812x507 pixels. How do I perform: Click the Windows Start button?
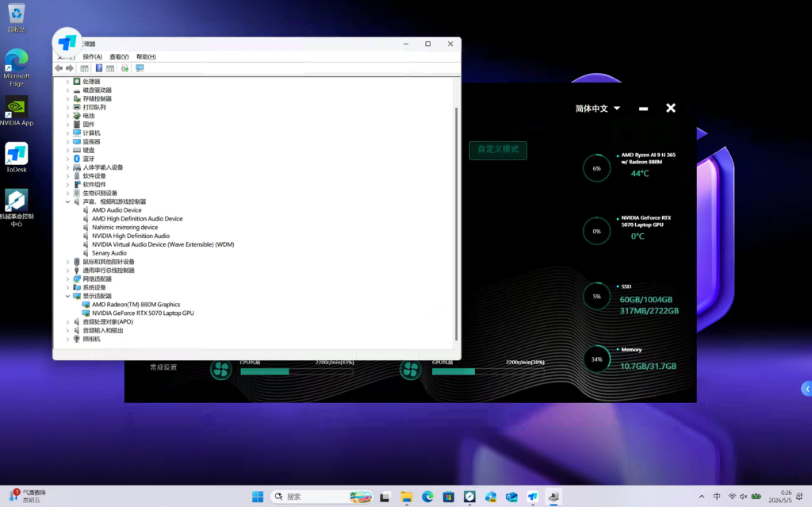[x=258, y=497]
